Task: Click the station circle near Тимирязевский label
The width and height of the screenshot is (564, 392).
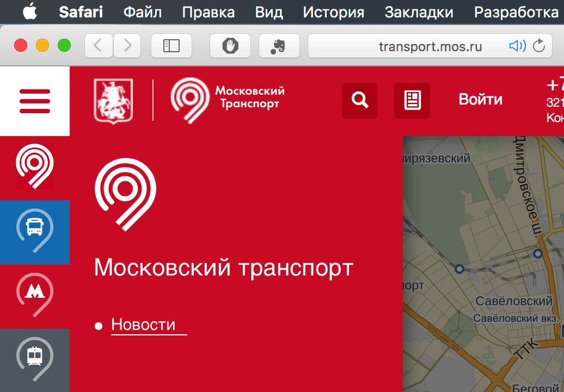Action: tap(459, 268)
